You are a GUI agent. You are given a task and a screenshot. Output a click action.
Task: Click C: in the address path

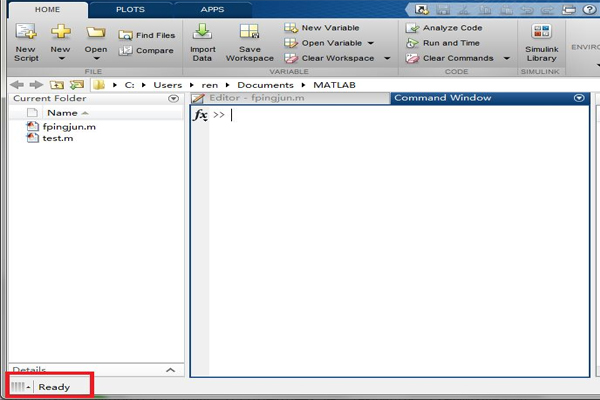click(x=129, y=85)
